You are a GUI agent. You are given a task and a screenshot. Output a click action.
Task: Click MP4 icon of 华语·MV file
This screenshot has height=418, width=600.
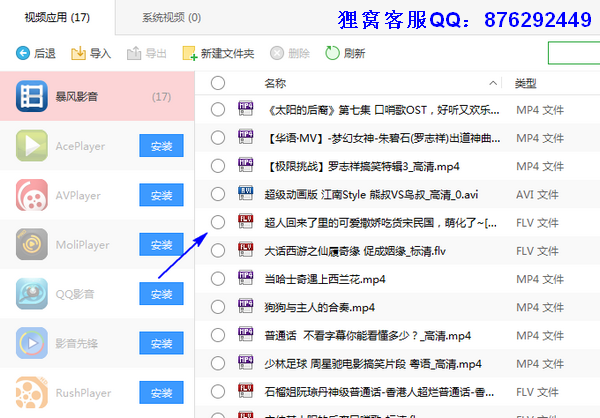tap(246, 137)
